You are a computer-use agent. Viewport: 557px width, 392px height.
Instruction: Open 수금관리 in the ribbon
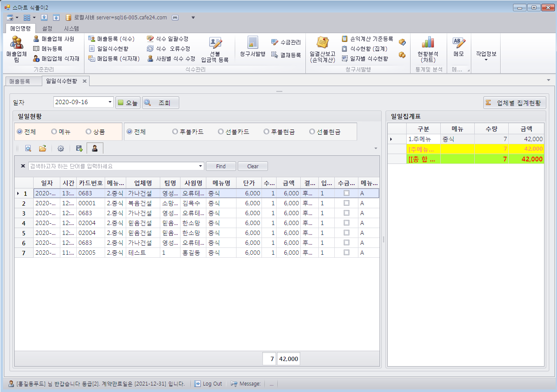(x=286, y=42)
